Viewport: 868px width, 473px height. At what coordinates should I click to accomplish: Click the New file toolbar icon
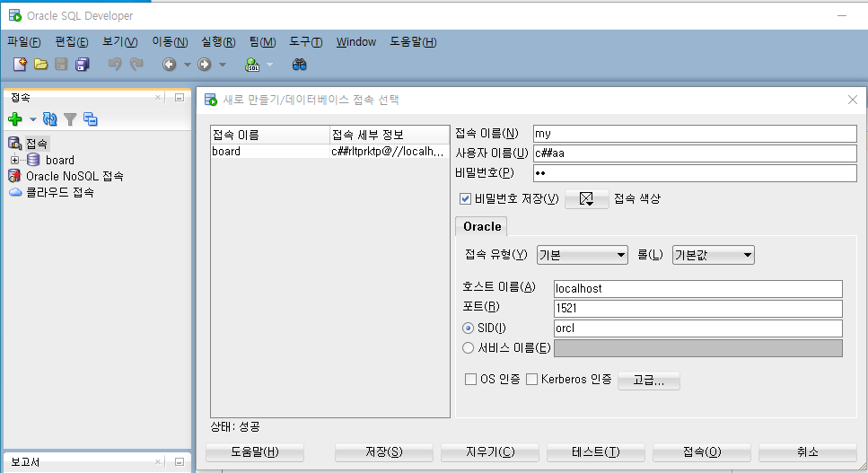[x=20, y=64]
